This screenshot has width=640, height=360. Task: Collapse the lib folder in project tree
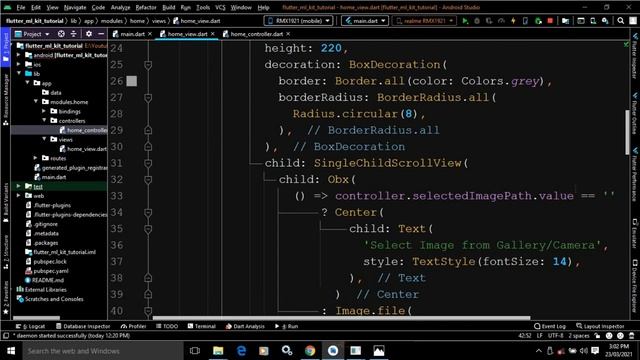point(19,73)
